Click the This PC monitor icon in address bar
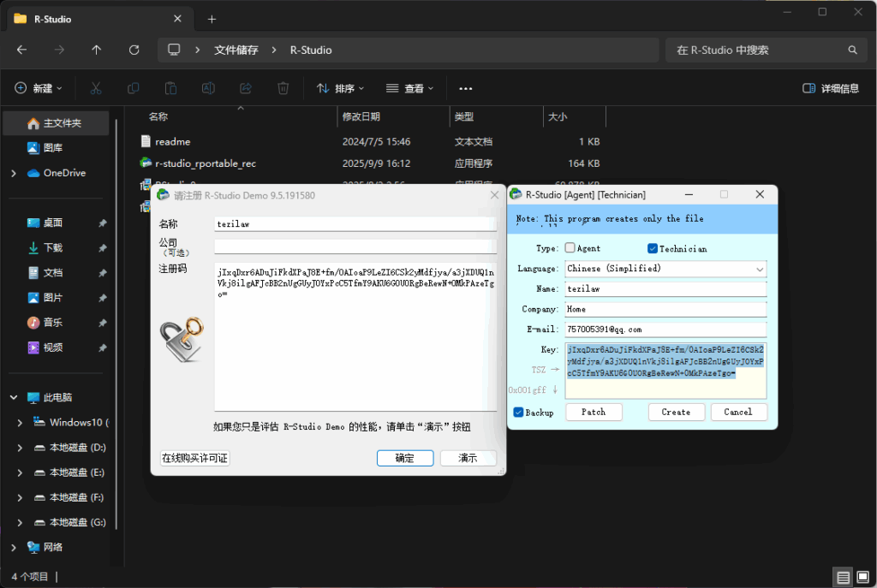The image size is (877, 588). tap(174, 50)
